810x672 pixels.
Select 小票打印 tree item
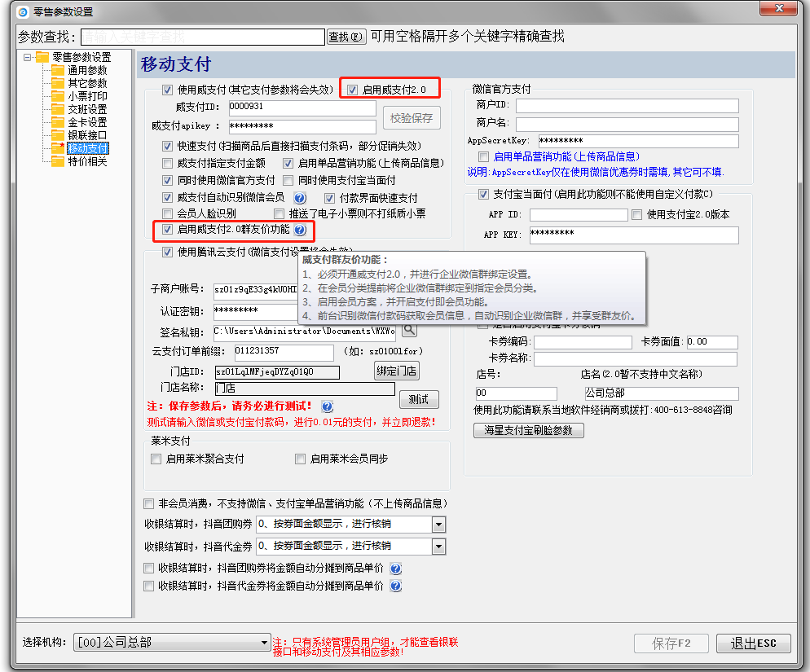click(87, 96)
